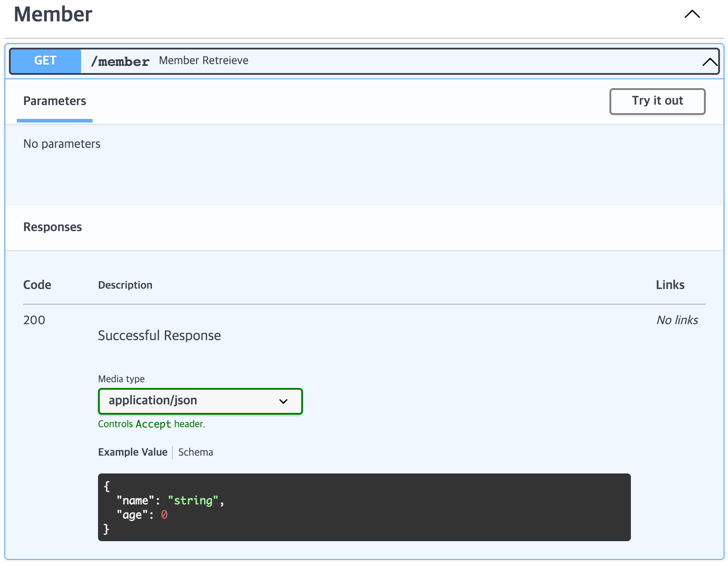Click the "age" key in example JSON
Screen dimensions: 728x571
tap(132, 515)
